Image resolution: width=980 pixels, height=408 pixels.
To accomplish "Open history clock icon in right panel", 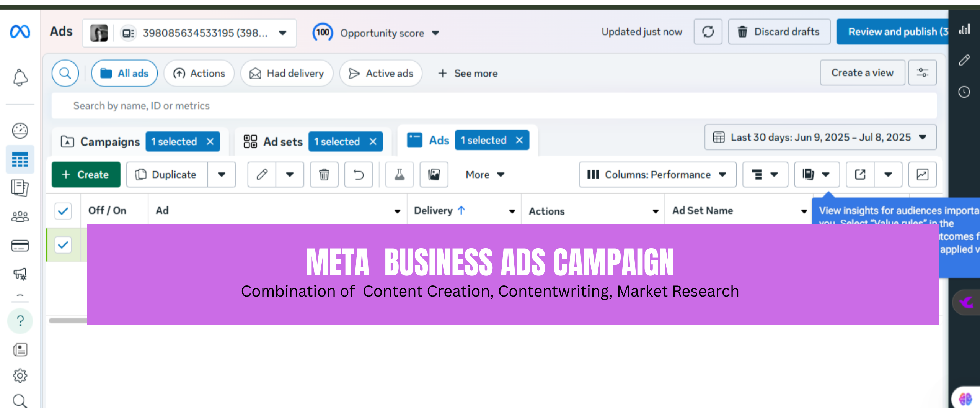I will (x=964, y=92).
